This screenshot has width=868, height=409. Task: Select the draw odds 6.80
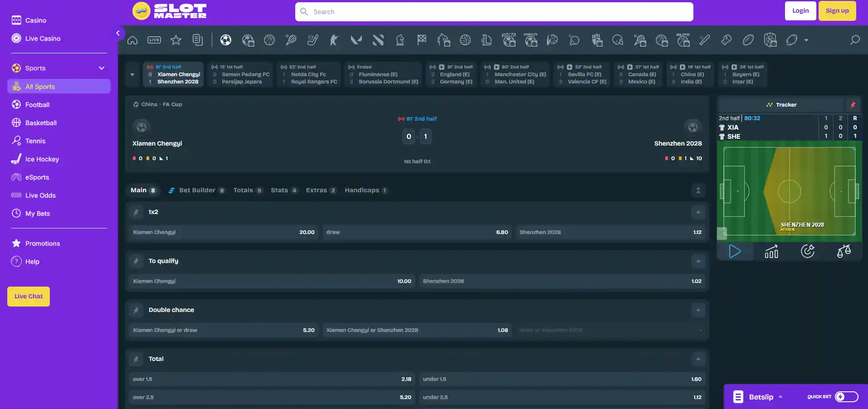click(417, 232)
